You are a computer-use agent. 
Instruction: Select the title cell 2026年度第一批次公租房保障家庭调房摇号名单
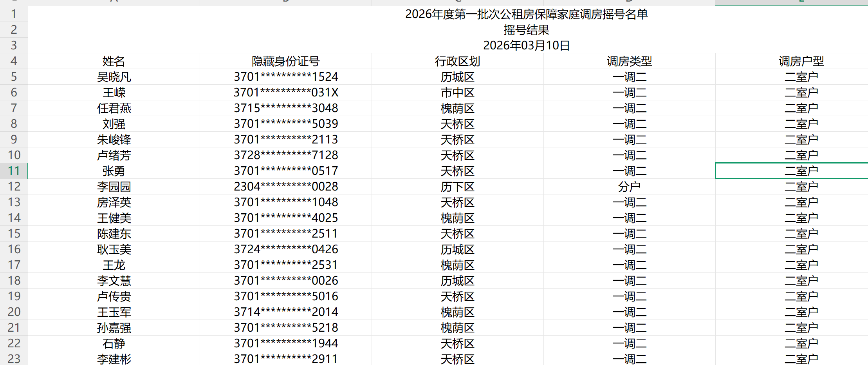[526, 14]
